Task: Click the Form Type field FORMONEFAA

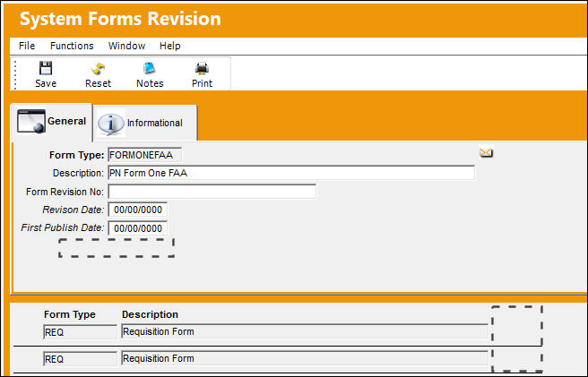Action: click(144, 155)
